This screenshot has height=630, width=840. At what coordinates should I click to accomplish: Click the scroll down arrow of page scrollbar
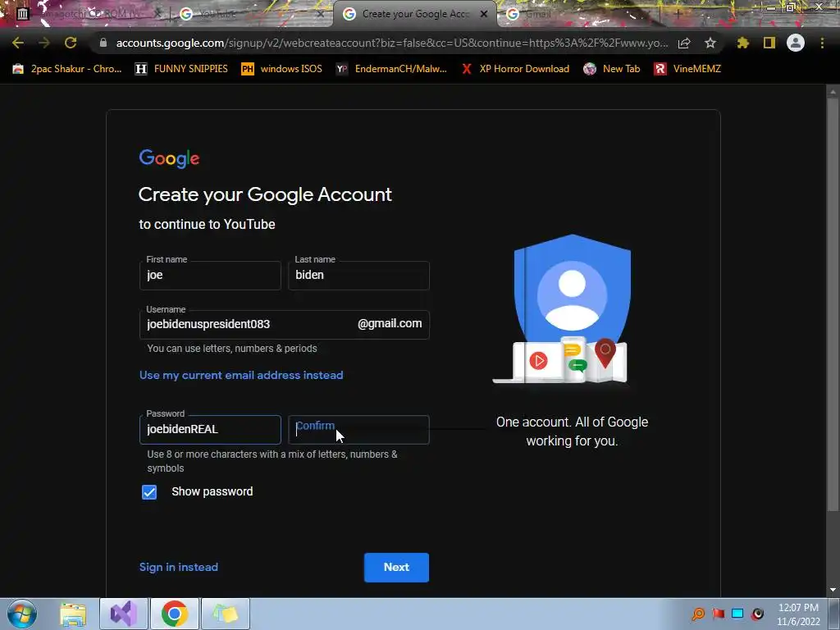coord(833,589)
